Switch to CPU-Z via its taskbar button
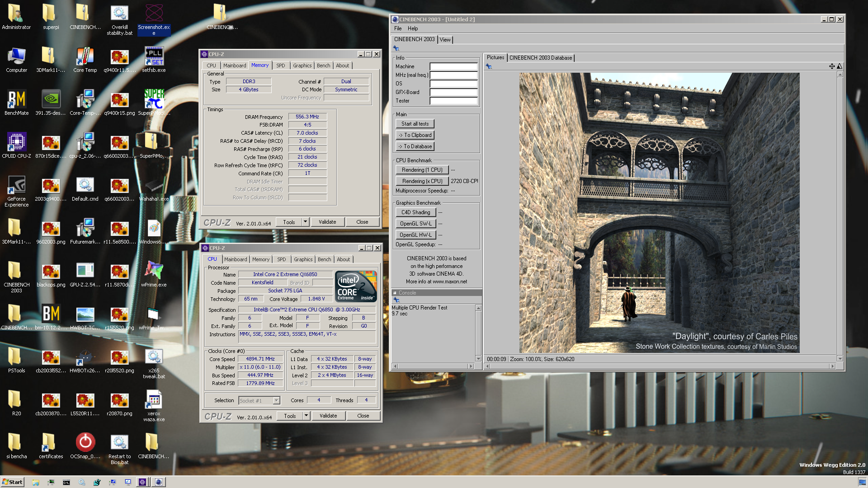 tap(142, 482)
